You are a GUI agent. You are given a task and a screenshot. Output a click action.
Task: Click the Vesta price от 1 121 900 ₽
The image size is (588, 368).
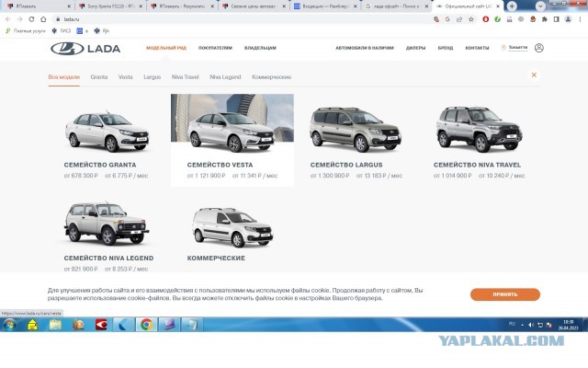[x=206, y=176]
